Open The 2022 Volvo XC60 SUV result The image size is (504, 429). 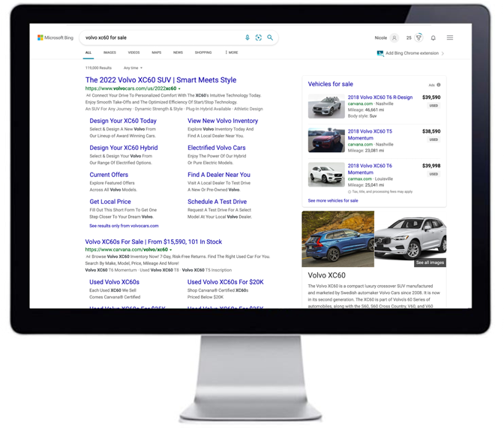160,80
